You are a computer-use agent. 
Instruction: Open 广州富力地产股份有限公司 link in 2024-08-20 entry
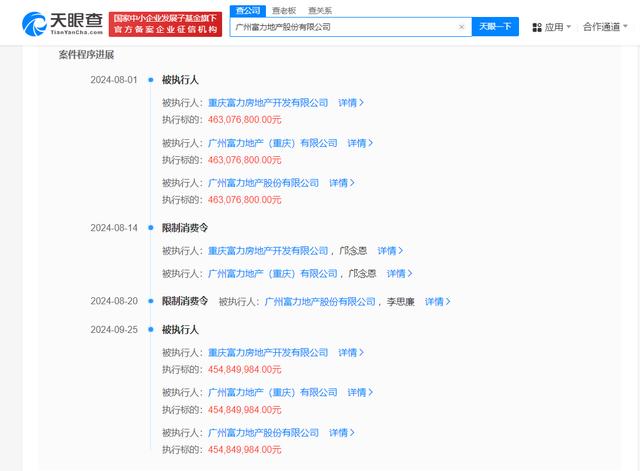click(320, 302)
